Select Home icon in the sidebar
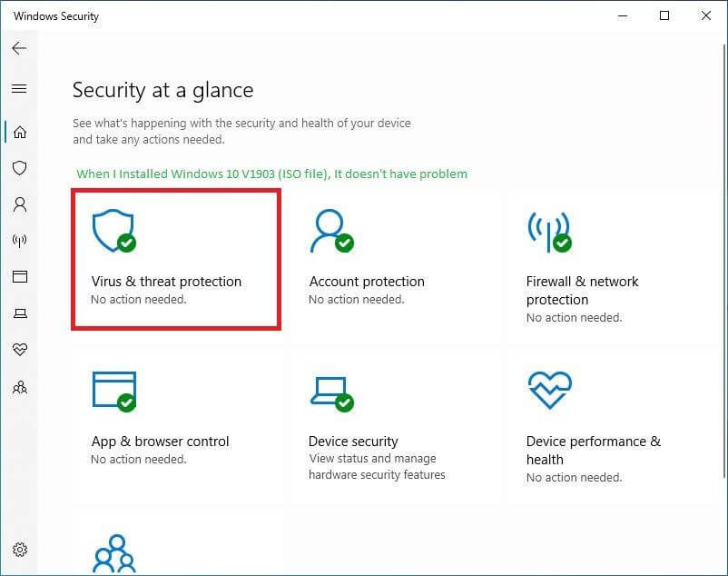 click(x=19, y=132)
